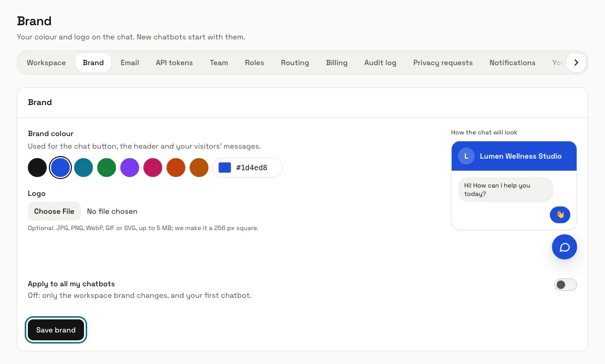605x364 pixels.
Task: Pick the amber-brown brand colour swatch
Action: click(x=199, y=168)
